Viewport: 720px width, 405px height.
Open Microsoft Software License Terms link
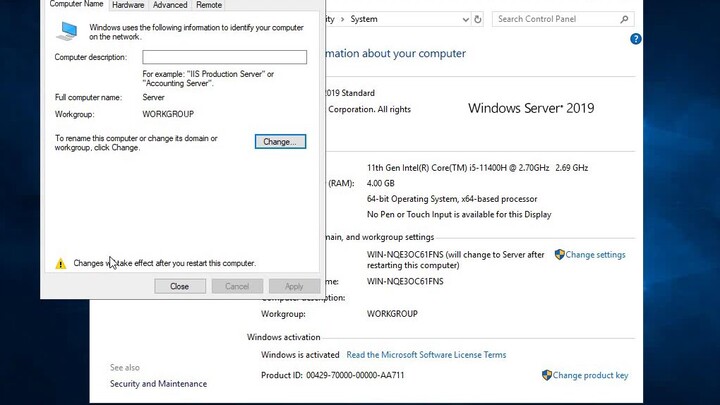426,355
